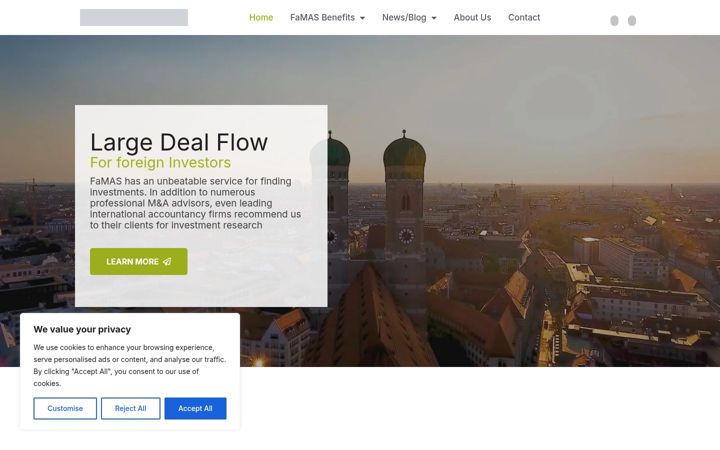The width and height of the screenshot is (720, 450).
Task: Click the cookie consent description text
Action: click(x=129, y=365)
